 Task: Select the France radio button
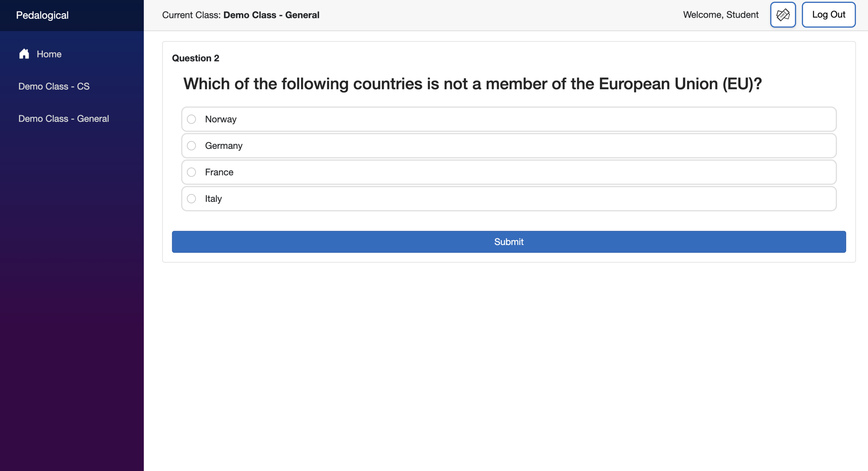coord(191,172)
